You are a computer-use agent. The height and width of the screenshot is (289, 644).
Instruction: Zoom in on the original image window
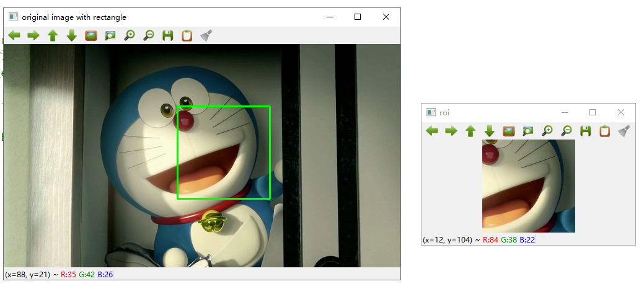click(x=130, y=35)
